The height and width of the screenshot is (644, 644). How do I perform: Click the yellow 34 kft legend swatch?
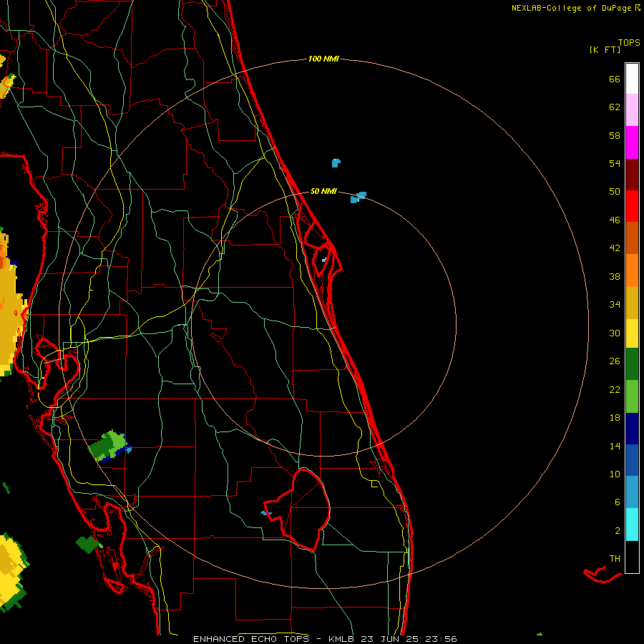[632, 333]
